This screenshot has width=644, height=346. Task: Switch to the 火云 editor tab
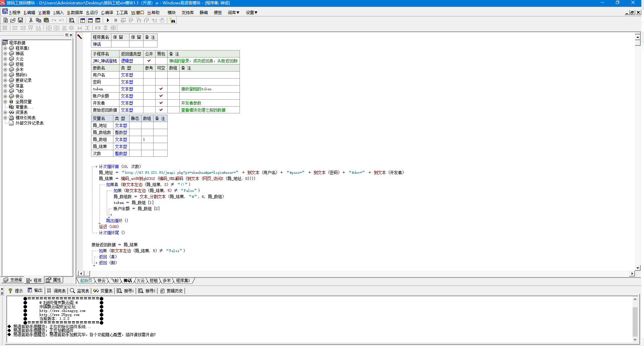coord(141,280)
